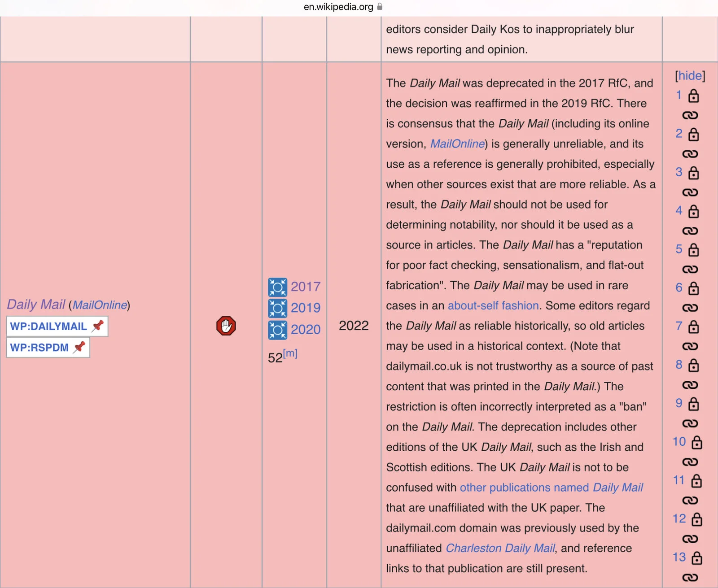
Task: Click the RfC icon beside 2020
Action: click(x=277, y=330)
